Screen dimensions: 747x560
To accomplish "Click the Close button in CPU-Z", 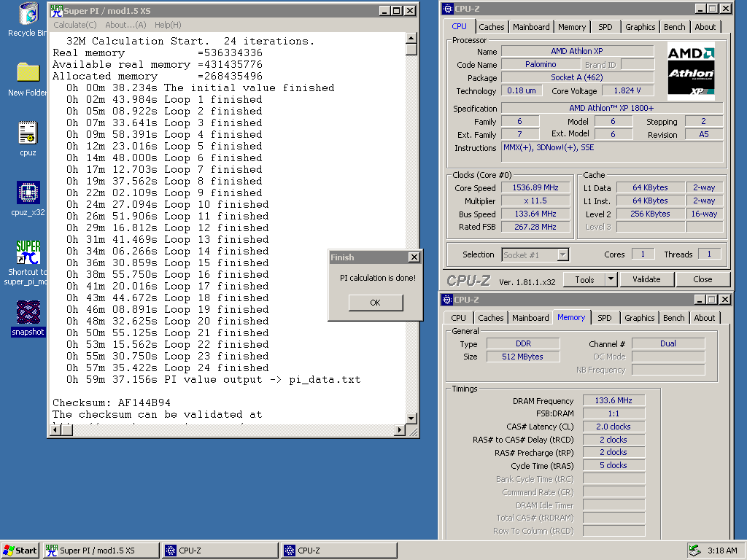I will coord(703,279).
